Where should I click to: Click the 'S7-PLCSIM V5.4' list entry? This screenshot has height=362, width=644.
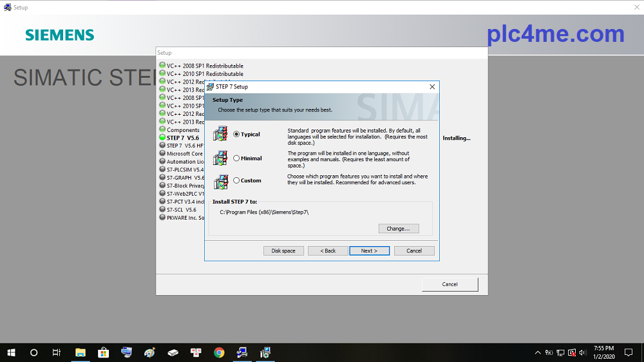pyautogui.click(x=185, y=169)
